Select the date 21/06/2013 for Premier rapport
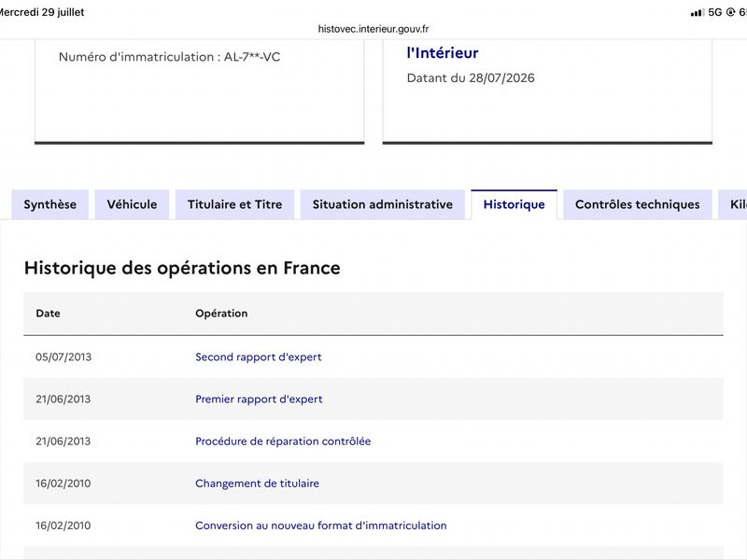 click(x=63, y=399)
